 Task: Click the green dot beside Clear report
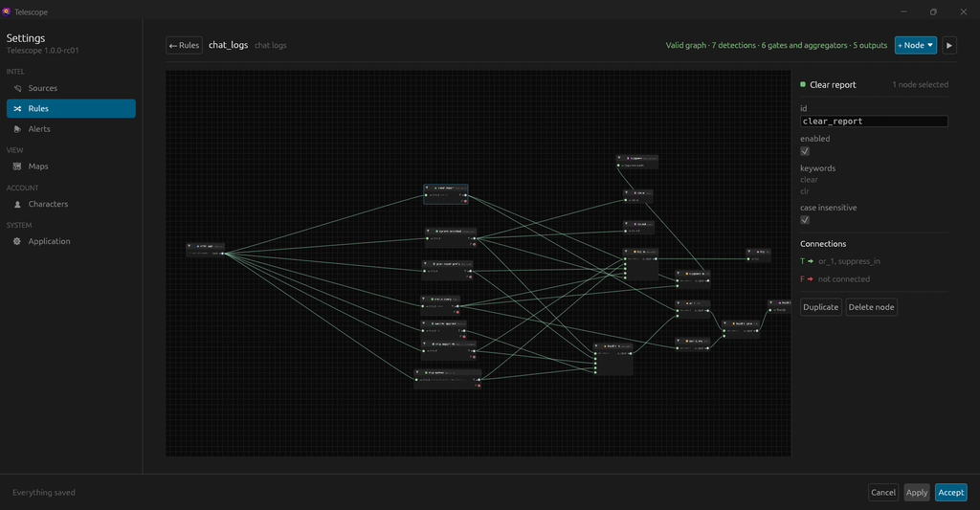pyautogui.click(x=803, y=84)
